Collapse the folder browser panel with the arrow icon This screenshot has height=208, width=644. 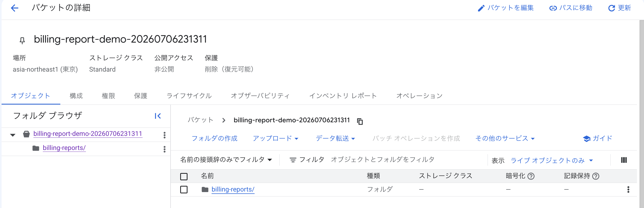[158, 116]
